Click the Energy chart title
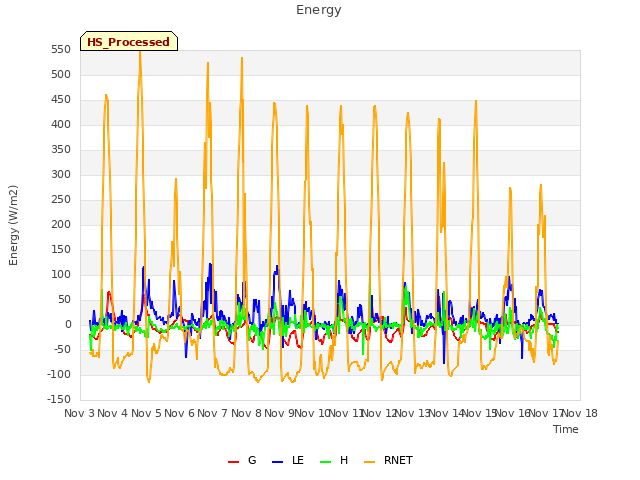 [319, 10]
